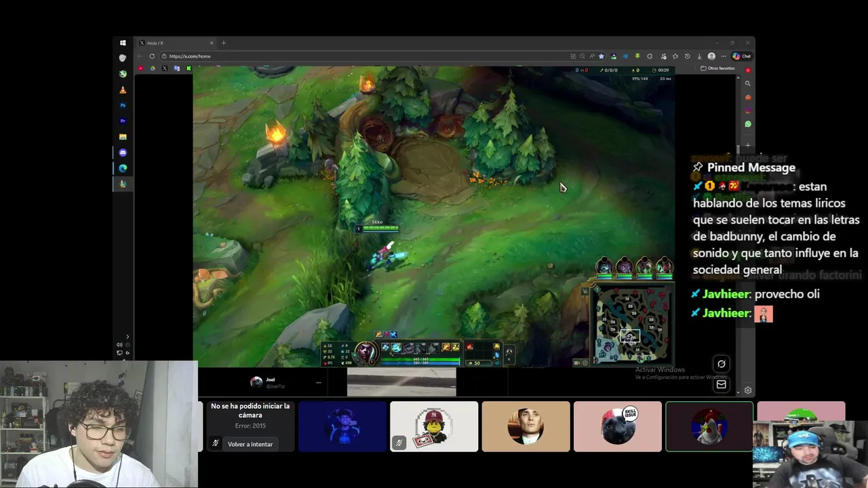The height and width of the screenshot is (488, 868).
Task: Close the Inicio / X tab
Action: click(x=212, y=43)
